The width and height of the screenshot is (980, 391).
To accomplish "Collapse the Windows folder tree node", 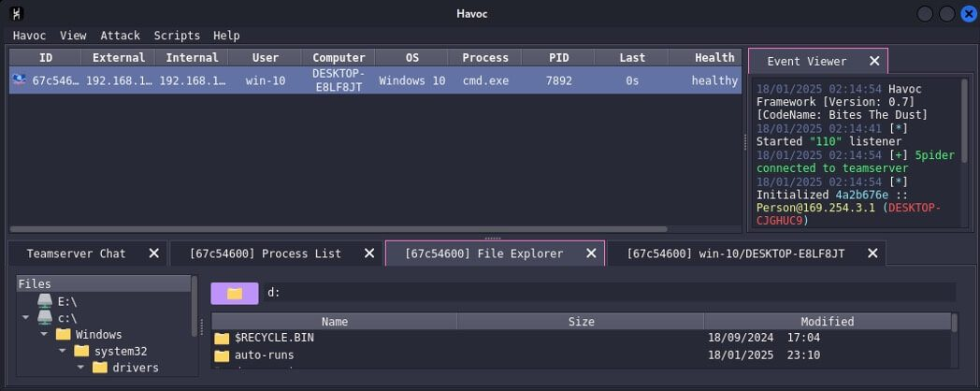I will pos(44,334).
